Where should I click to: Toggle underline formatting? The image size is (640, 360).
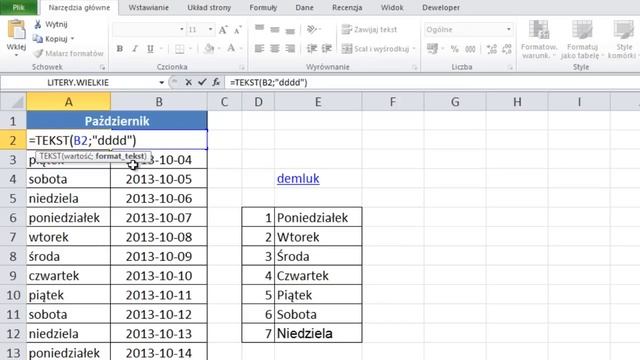click(150, 49)
